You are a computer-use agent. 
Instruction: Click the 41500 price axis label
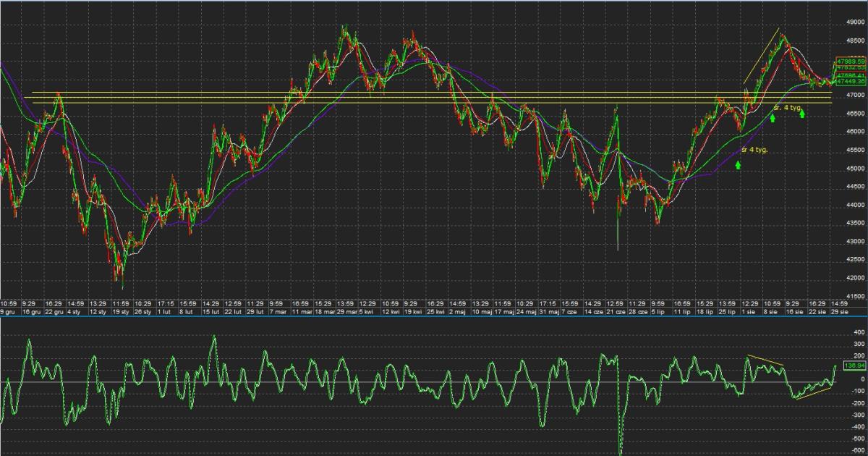(x=854, y=297)
